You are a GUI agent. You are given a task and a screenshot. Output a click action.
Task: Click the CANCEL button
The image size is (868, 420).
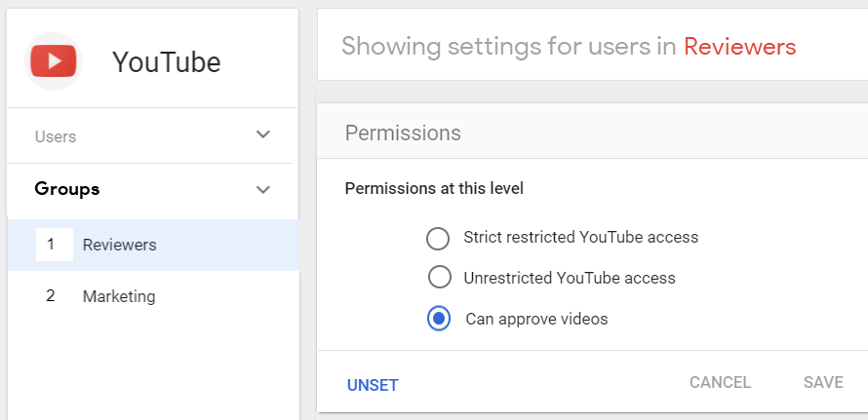point(720,383)
